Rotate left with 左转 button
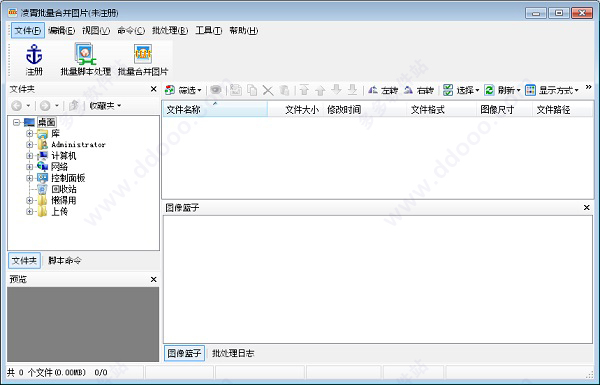Image resolution: width=600 pixels, height=385 pixels. tap(383, 90)
